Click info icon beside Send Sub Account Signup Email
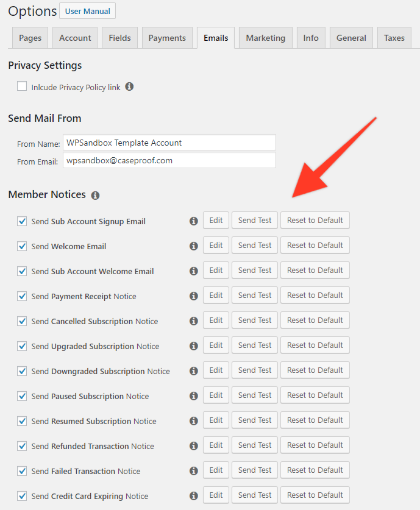The width and height of the screenshot is (420, 510). pyautogui.click(x=193, y=220)
